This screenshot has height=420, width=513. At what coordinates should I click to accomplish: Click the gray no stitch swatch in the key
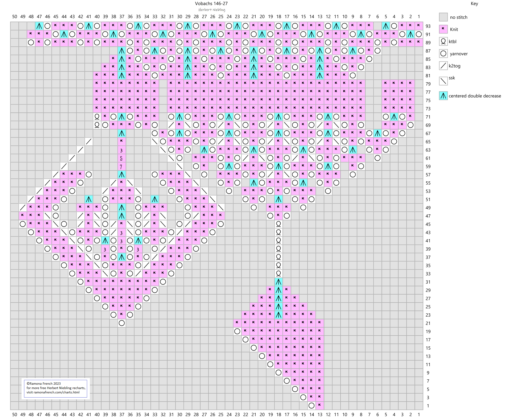click(443, 17)
